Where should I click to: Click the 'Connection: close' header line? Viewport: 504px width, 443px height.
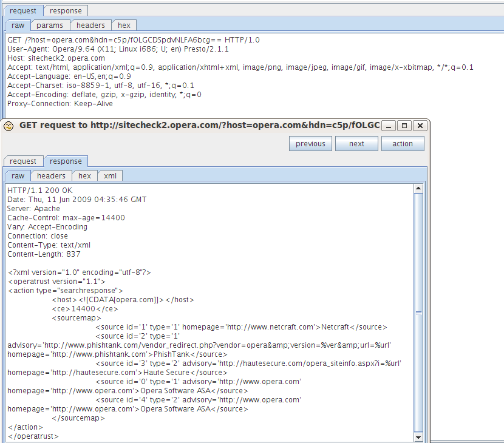pyautogui.click(x=37, y=236)
